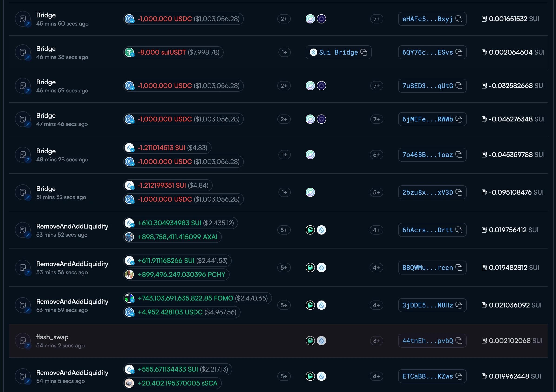Click the +611.911168266 SUI amount
This screenshot has width=556, height=392.
[166, 261]
